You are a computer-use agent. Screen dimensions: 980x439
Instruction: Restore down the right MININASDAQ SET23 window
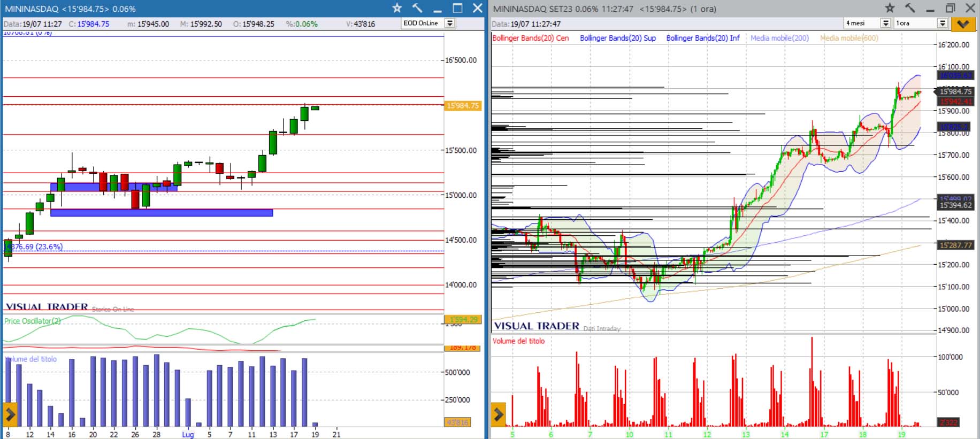point(951,8)
